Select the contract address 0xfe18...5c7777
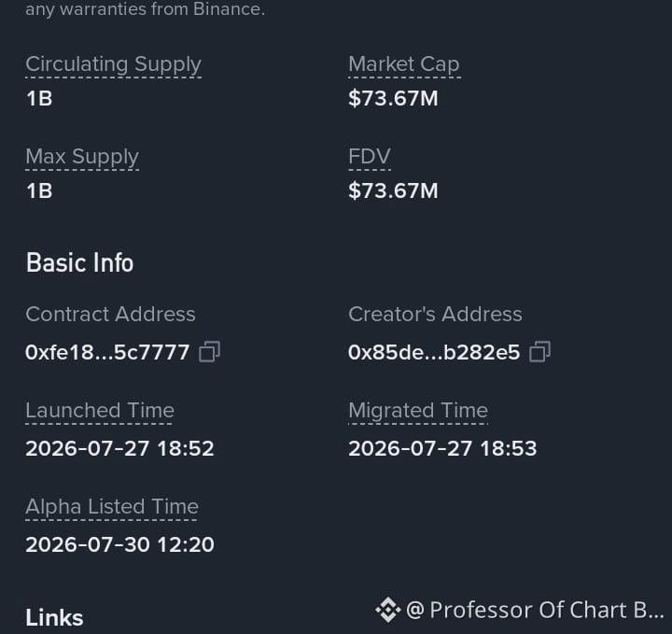This screenshot has width=672, height=634. [x=107, y=352]
